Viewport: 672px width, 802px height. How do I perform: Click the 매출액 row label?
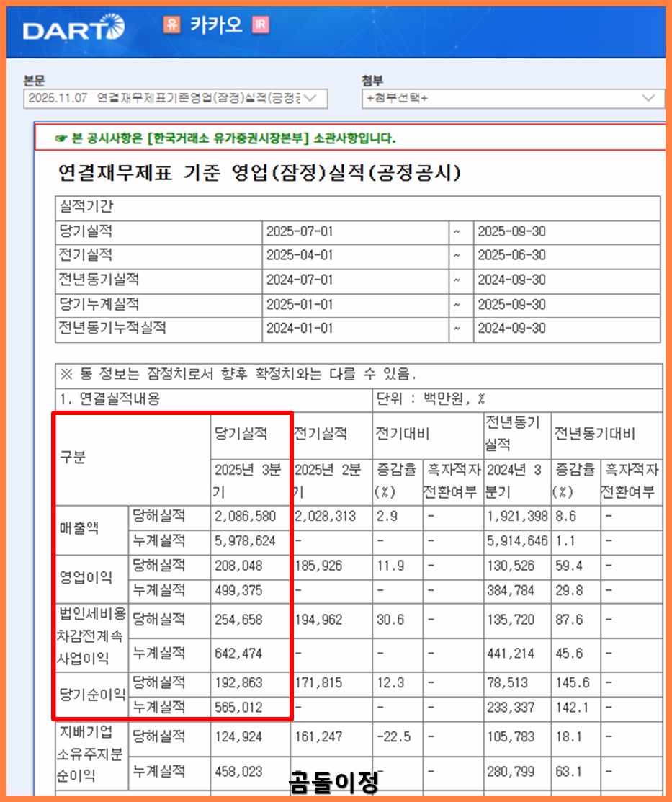coord(79,528)
